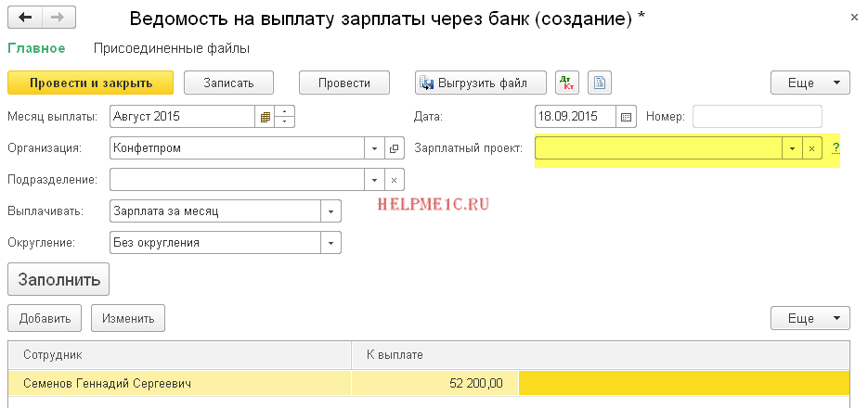Open the Конфетпром organization card icon

(395, 148)
